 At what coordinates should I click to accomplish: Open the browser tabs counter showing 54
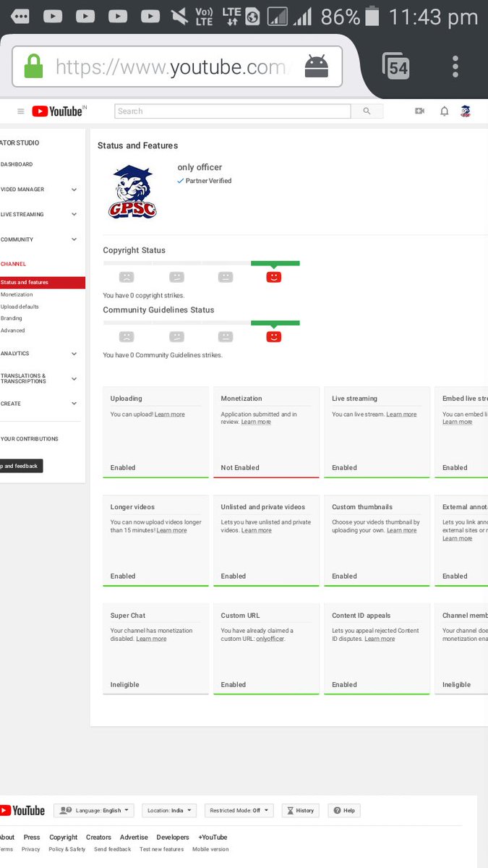click(397, 67)
